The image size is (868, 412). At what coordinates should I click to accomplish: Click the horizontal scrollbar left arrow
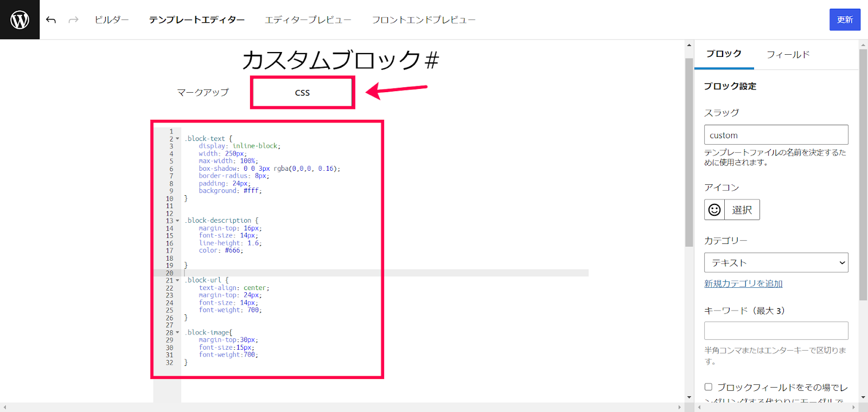tap(5, 407)
